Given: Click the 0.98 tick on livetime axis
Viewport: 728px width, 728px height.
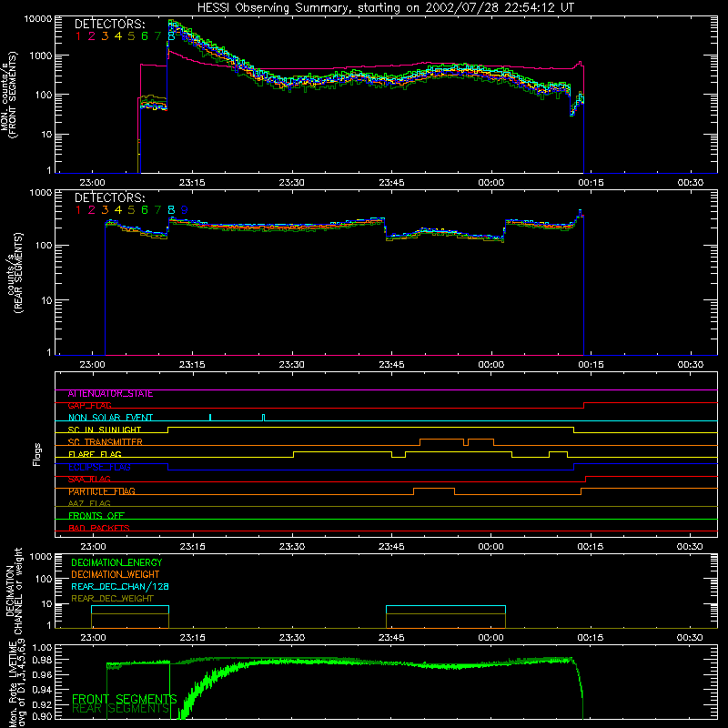Looking at the screenshot, I should 43,661.
